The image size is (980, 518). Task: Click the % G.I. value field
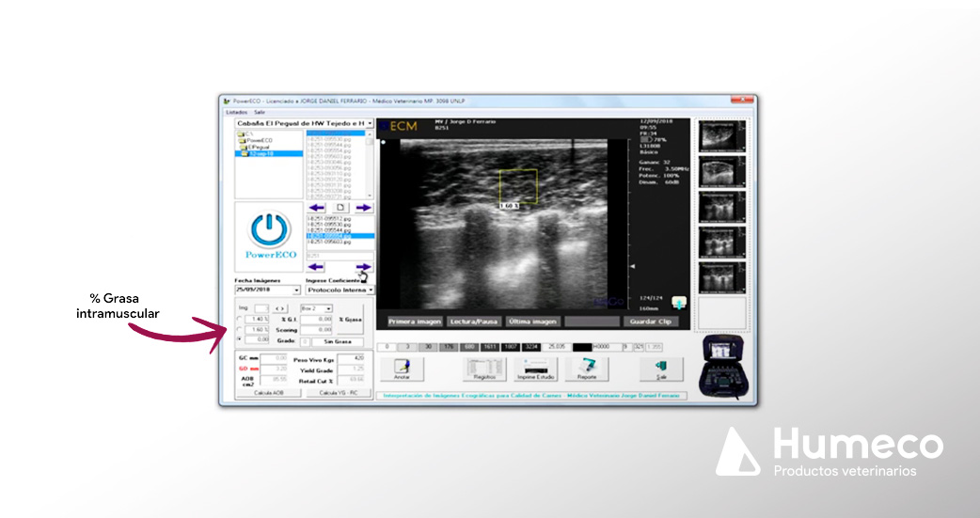tap(316, 320)
